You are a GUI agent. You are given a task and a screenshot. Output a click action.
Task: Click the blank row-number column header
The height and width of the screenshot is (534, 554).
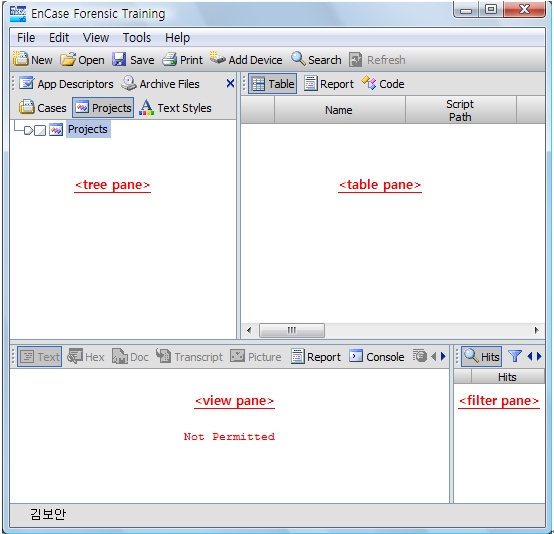(258, 110)
